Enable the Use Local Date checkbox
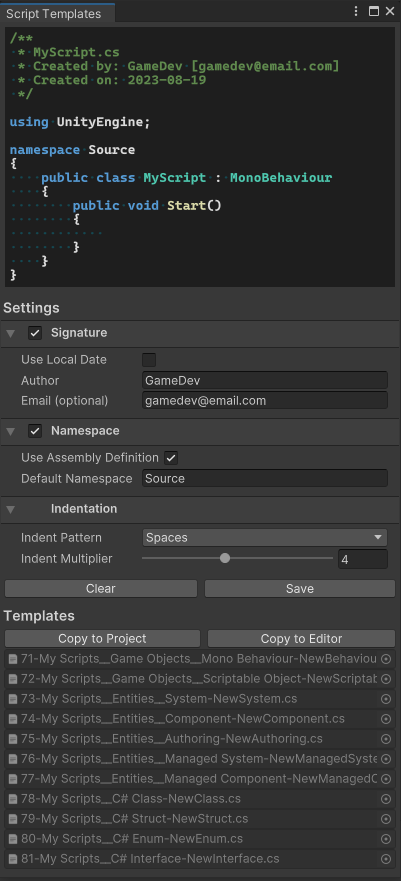401x881 pixels. pos(149,360)
